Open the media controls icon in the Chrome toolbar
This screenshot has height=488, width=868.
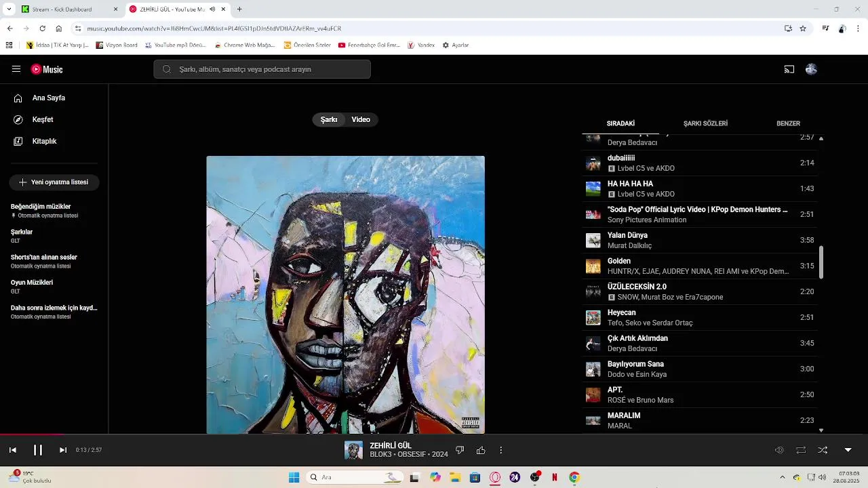click(x=825, y=28)
